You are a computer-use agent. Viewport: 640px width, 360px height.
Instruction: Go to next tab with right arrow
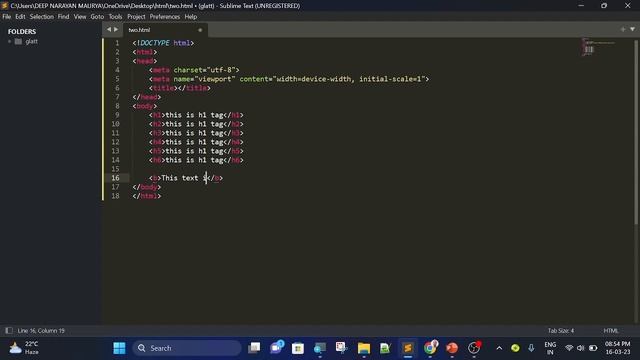click(x=116, y=29)
